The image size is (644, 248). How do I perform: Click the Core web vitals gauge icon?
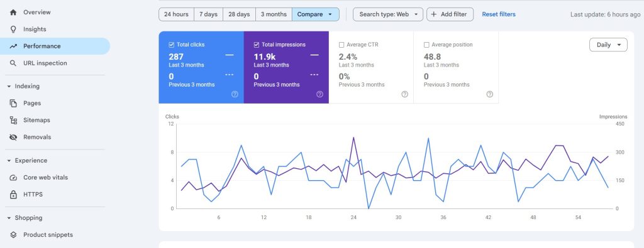tap(13, 178)
